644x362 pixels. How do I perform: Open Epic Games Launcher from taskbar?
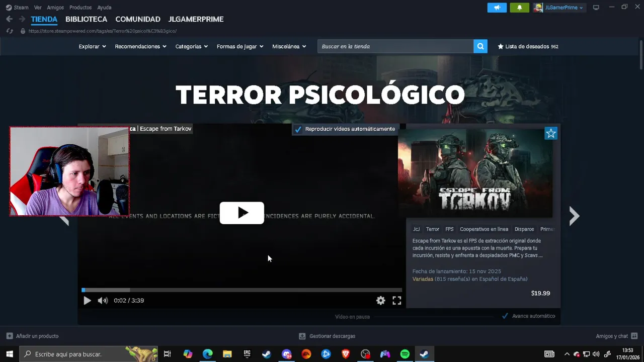click(x=247, y=354)
